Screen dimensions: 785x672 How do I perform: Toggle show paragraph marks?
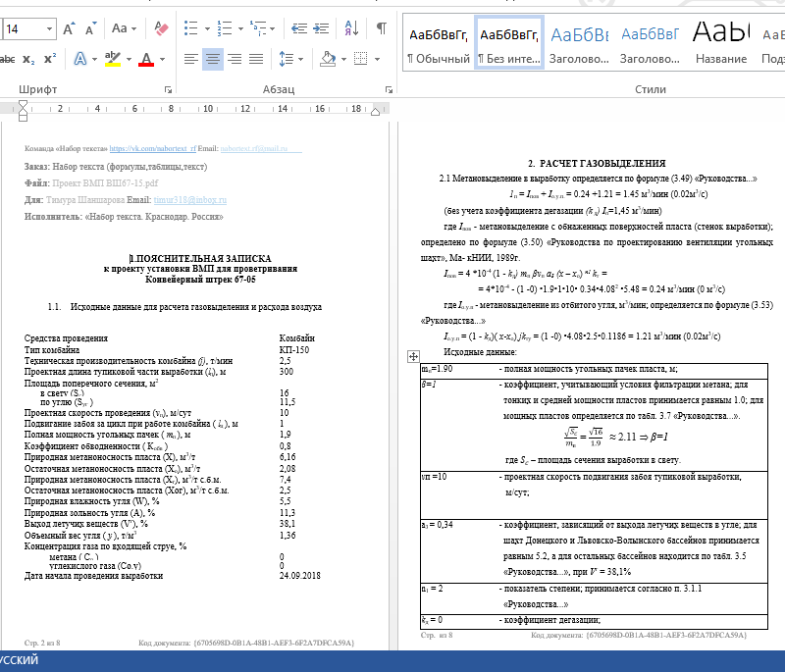382,28
